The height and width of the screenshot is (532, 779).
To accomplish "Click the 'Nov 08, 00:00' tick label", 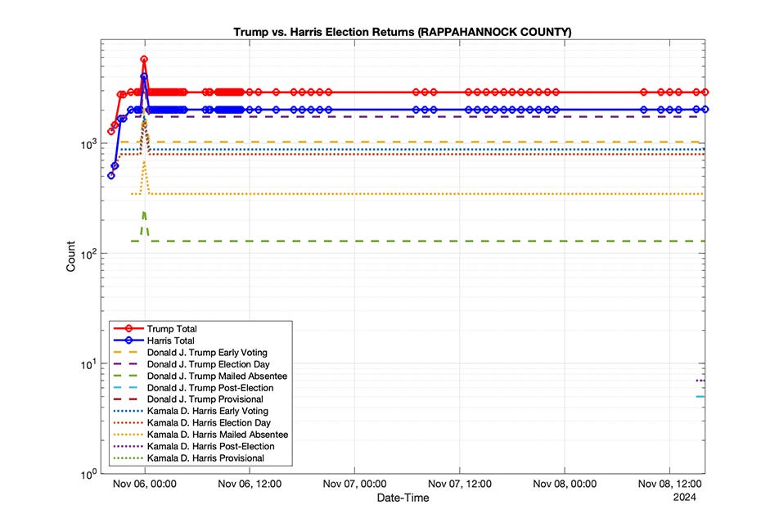I will click(x=565, y=484).
